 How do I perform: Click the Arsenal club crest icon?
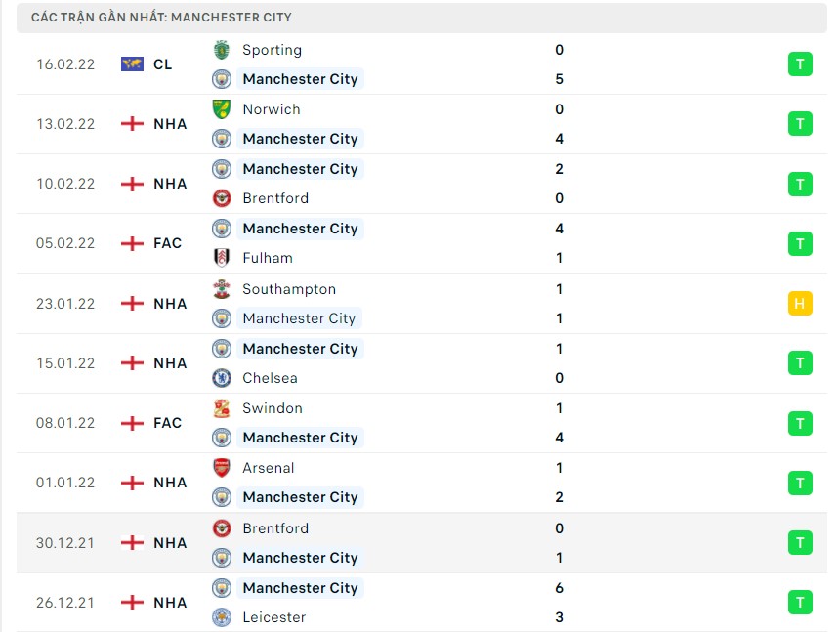[222, 468]
